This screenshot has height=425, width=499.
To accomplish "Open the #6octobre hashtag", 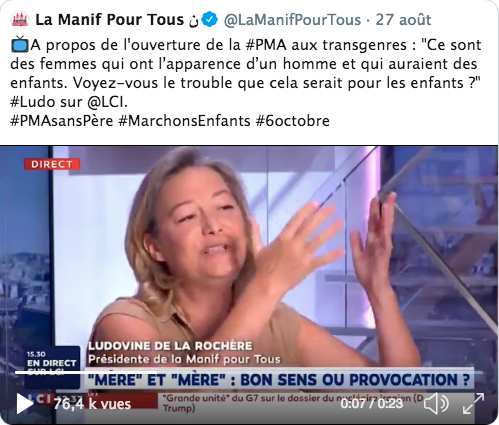I will click(293, 121).
